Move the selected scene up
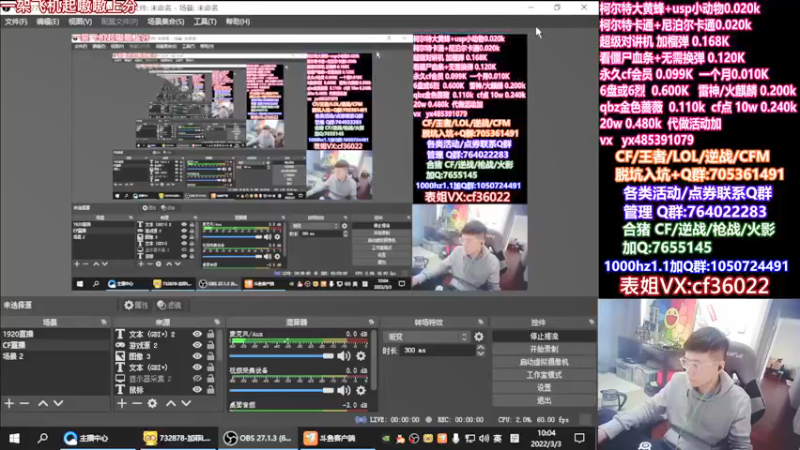800x450 pixels. coord(43,404)
